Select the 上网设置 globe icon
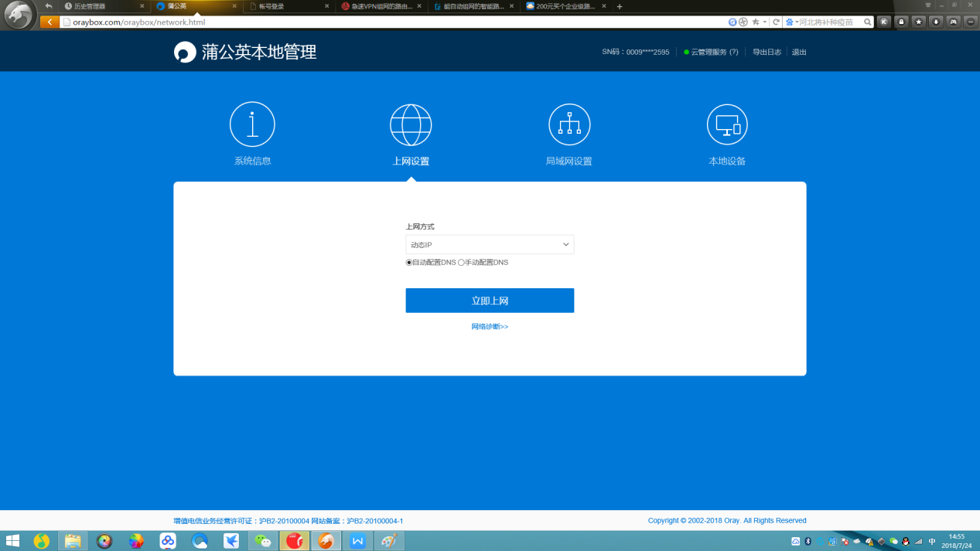This screenshot has width=980, height=551. click(x=411, y=124)
